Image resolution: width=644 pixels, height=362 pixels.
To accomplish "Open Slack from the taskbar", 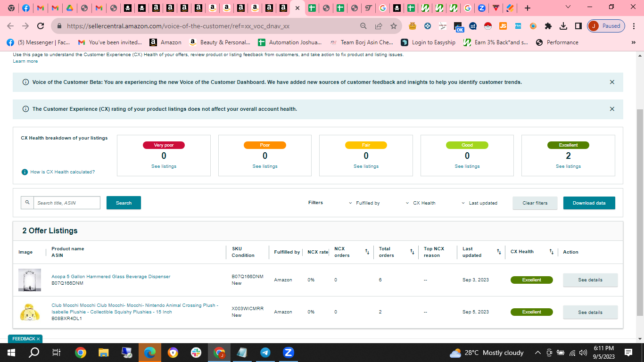I will (x=196, y=353).
